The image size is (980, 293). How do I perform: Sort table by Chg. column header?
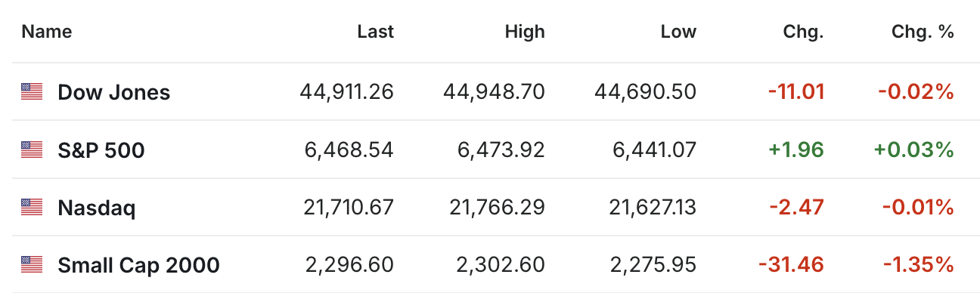point(804,32)
